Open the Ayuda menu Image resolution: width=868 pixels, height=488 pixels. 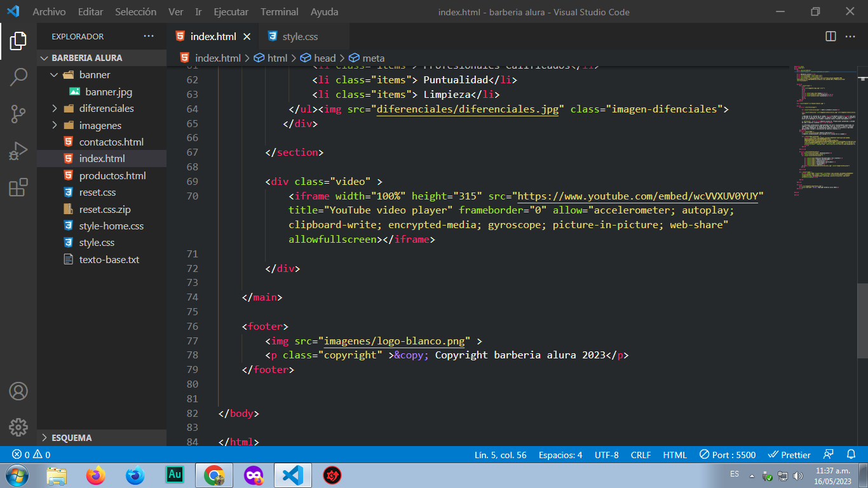tap(324, 11)
